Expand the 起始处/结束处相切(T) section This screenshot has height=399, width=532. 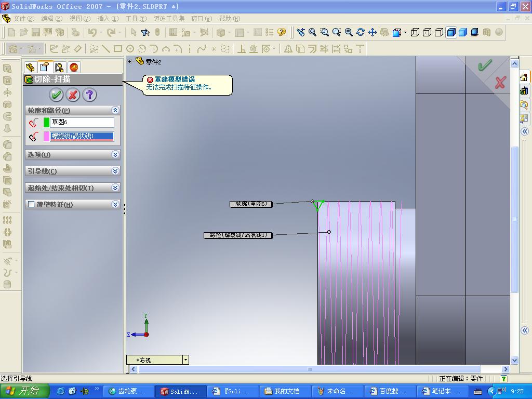(115, 188)
